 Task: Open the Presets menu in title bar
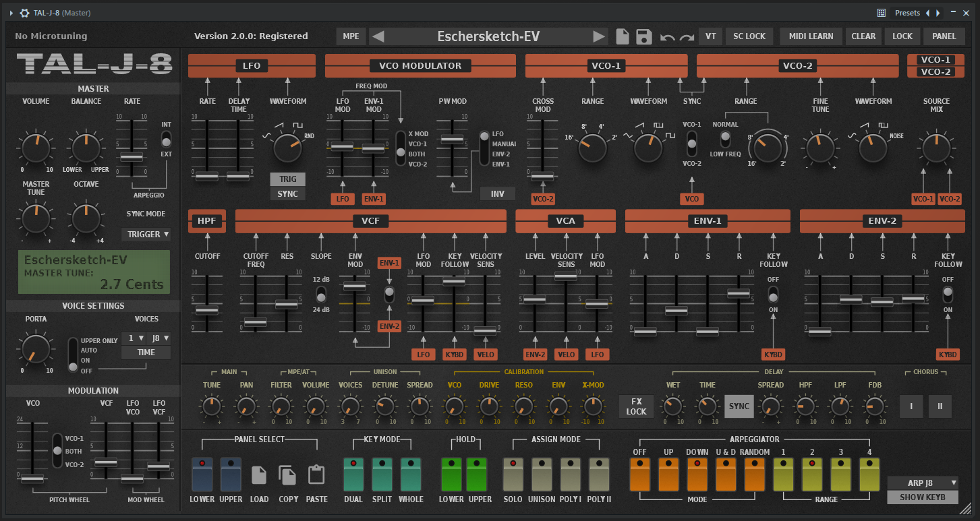click(x=907, y=13)
